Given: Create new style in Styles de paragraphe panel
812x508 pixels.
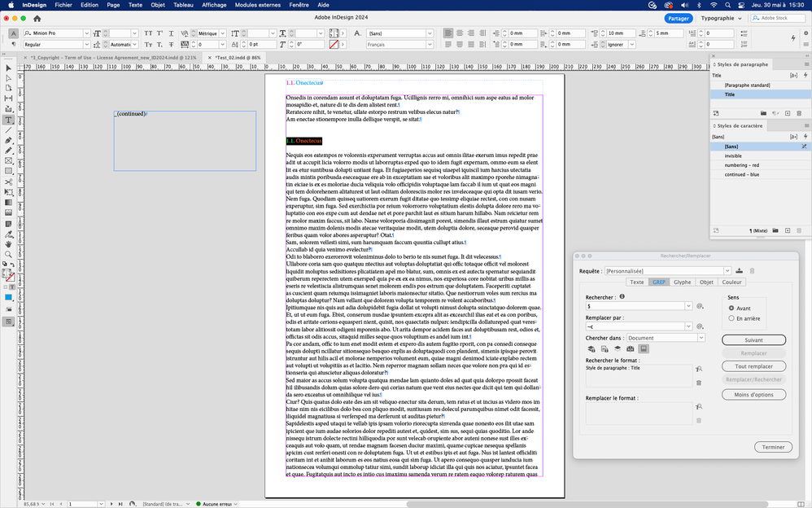Looking at the screenshot, I should click(x=788, y=113).
